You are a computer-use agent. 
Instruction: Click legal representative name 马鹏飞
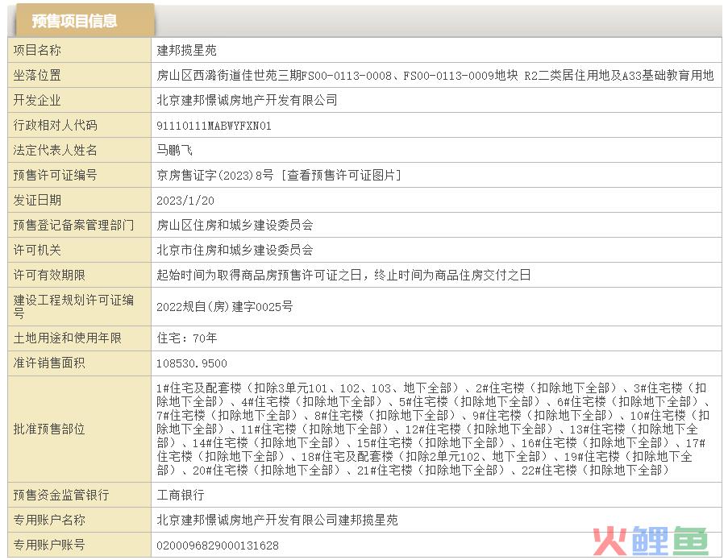tap(175, 151)
